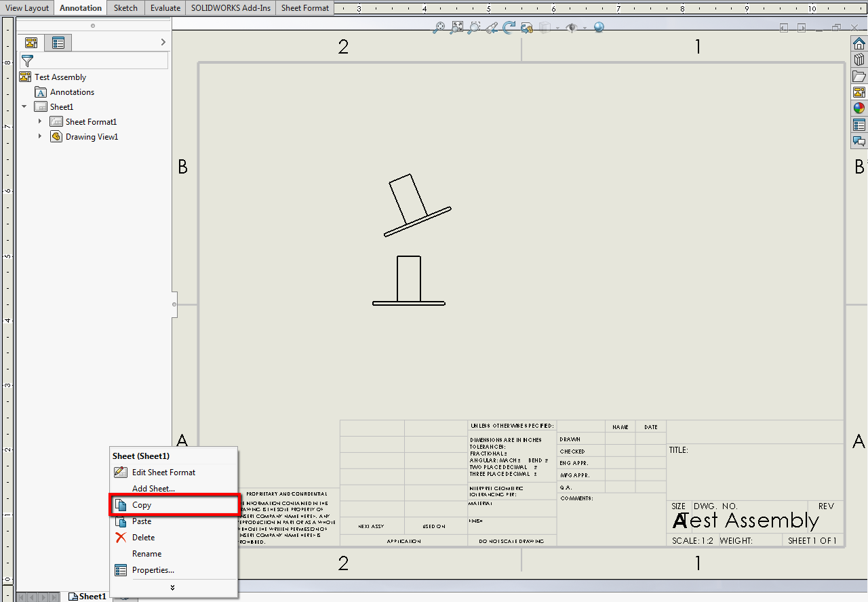Click the Zoom to Fit icon
The image size is (868, 602).
pyautogui.click(x=456, y=28)
